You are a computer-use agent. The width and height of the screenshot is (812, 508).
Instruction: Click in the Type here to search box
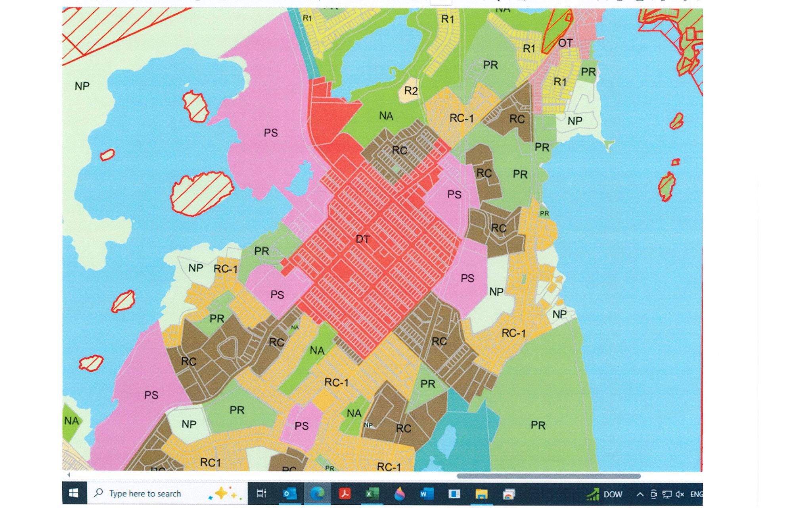click(x=145, y=493)
